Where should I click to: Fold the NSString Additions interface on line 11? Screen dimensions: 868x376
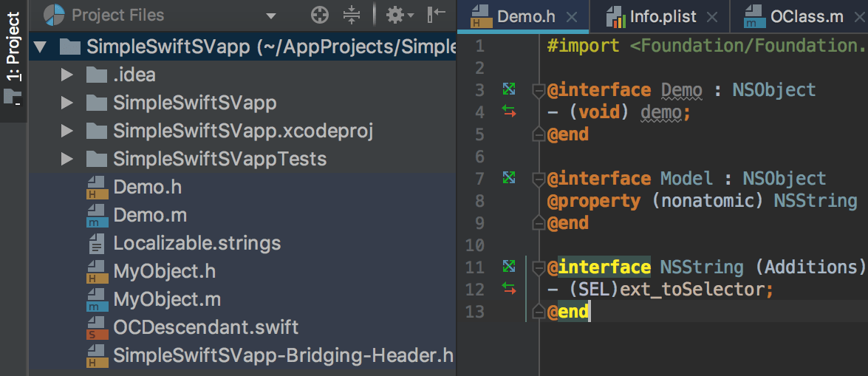pyautogui.click(x=538, y=268)
